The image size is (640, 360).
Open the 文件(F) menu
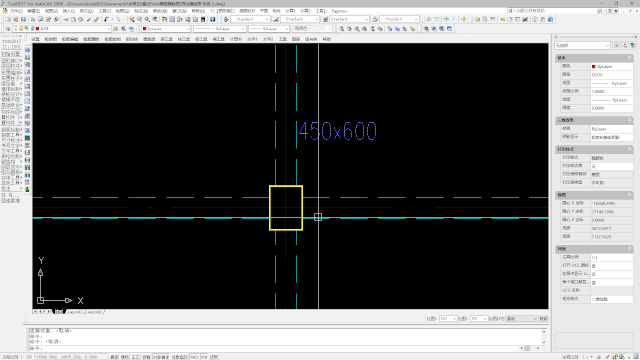[x=16, y=11]
